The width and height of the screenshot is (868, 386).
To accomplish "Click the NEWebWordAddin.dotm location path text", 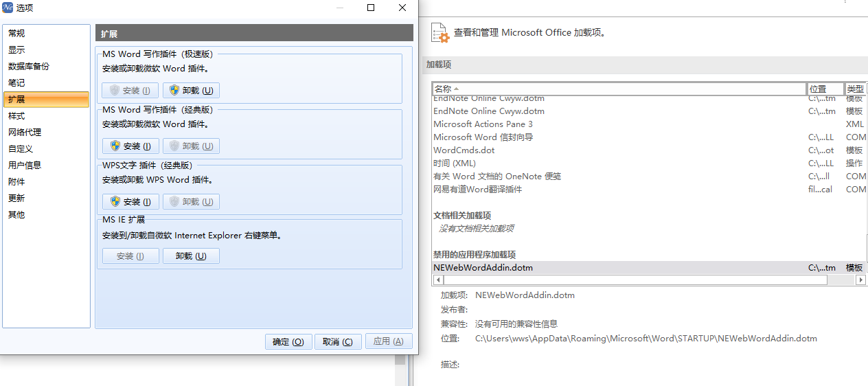I will point(646,338).
